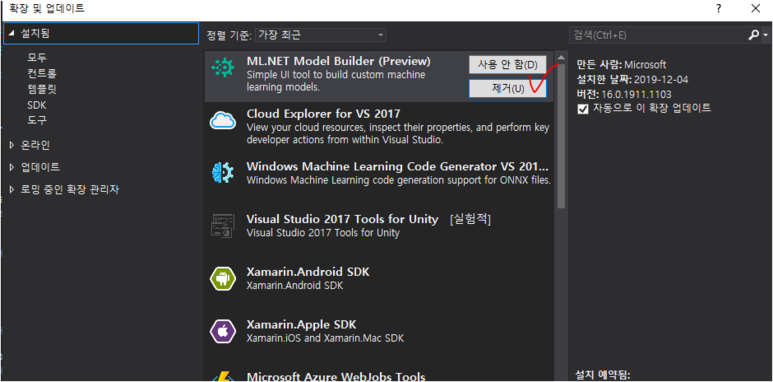Expand 로밍 중인 확장 관리자 node
The width and height of the screenshot is (773, 382).
(12, 190)
